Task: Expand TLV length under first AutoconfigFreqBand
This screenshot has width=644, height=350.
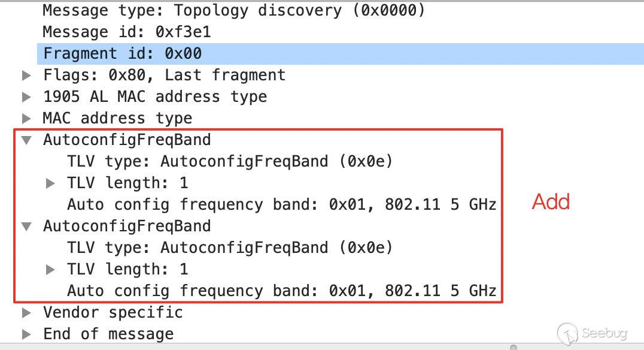Action: pos(50,183)
